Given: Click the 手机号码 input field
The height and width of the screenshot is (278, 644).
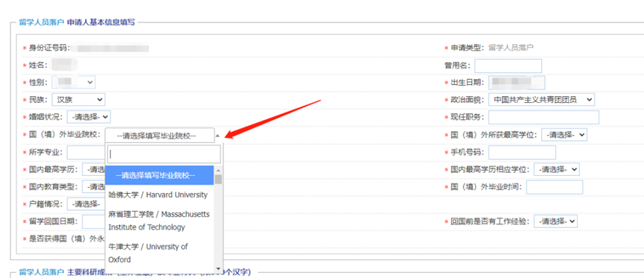Looking at the screenshot, I should pyautogui.click(x=522, y=153).
